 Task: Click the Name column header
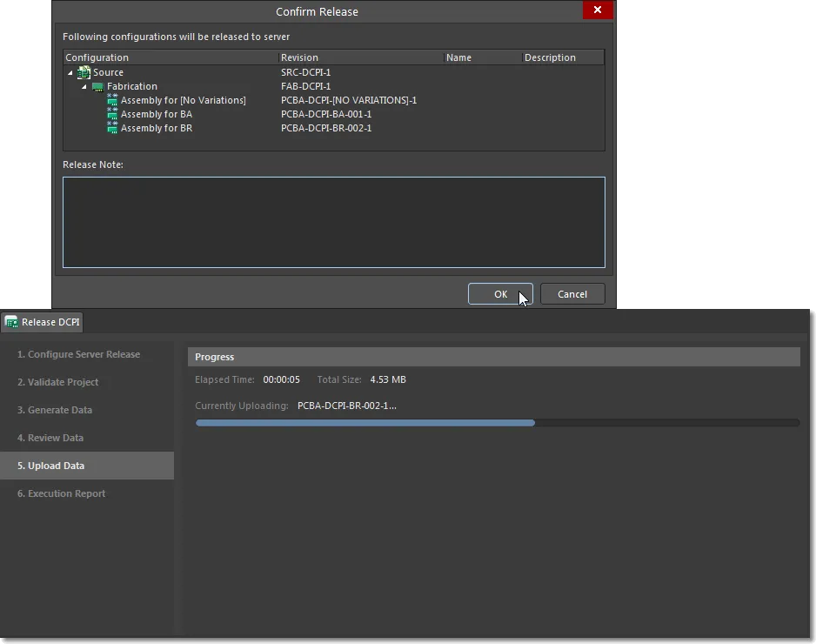click(x=483, y=57)
